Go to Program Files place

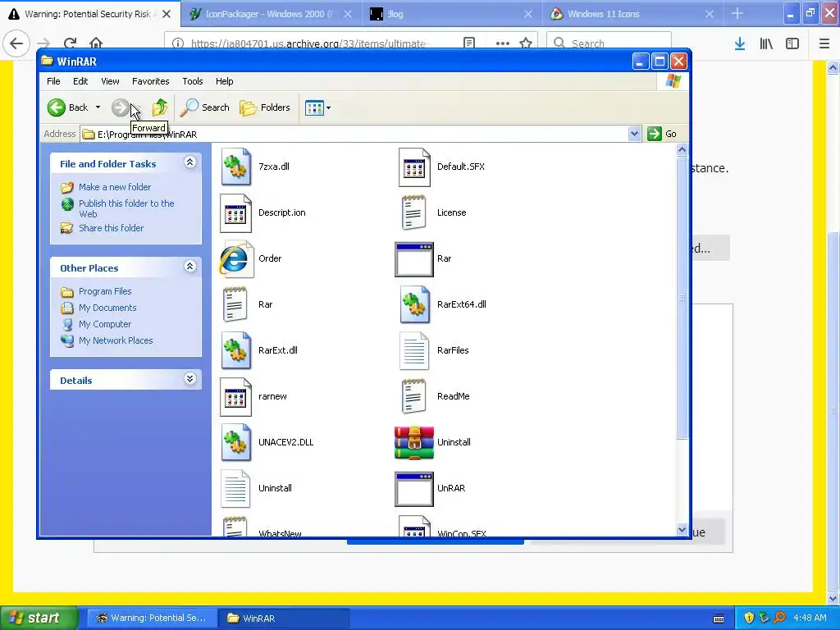105,291
